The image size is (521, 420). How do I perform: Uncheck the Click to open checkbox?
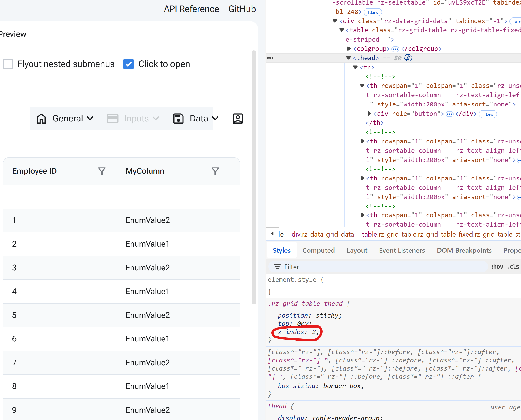click(x=128, y=64)
